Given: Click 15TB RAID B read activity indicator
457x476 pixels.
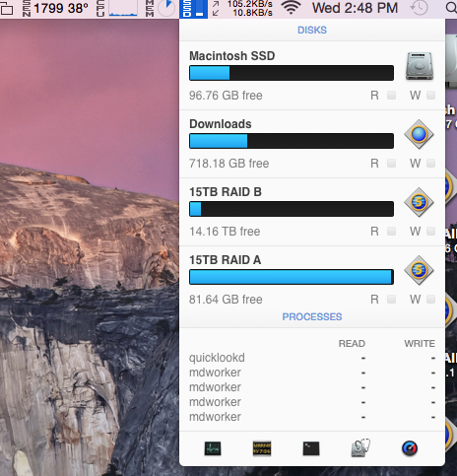Looking at the screenshot, I should click(x=391, y=232).
